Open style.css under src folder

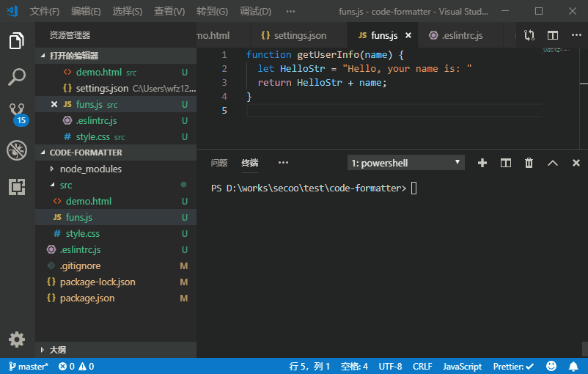(116, 233)
